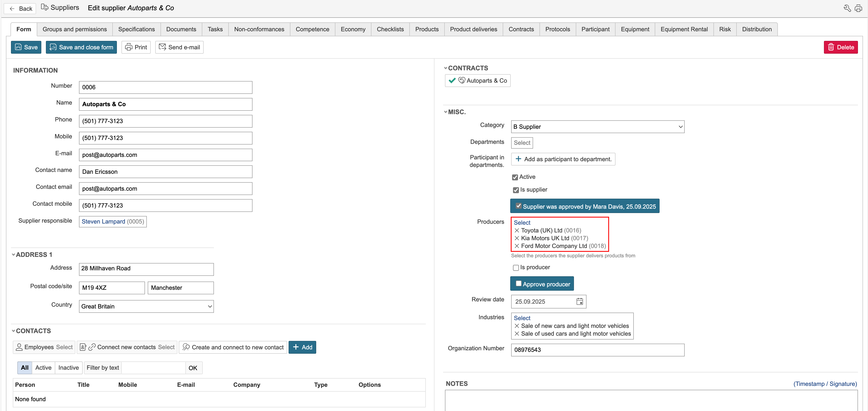Open the Country dropdown Great Britain
The height and width of the screenshot is (411, 868).
pos(146,306)
